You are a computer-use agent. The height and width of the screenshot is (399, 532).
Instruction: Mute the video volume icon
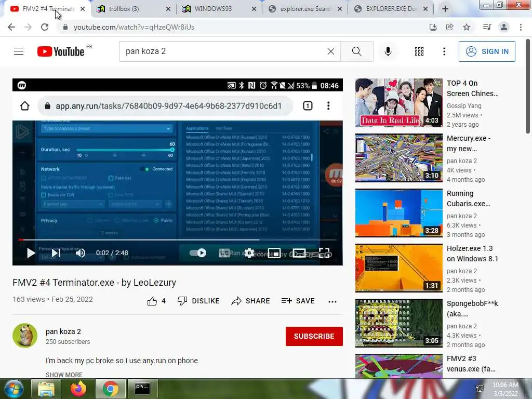click(81, 253)
